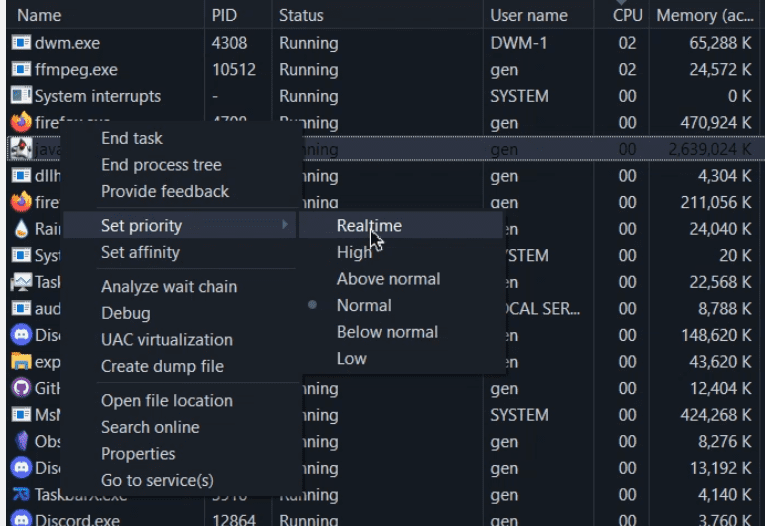Screen dimensions: 765x526
Task: Choose Create dump file
Action: [162, 366]
